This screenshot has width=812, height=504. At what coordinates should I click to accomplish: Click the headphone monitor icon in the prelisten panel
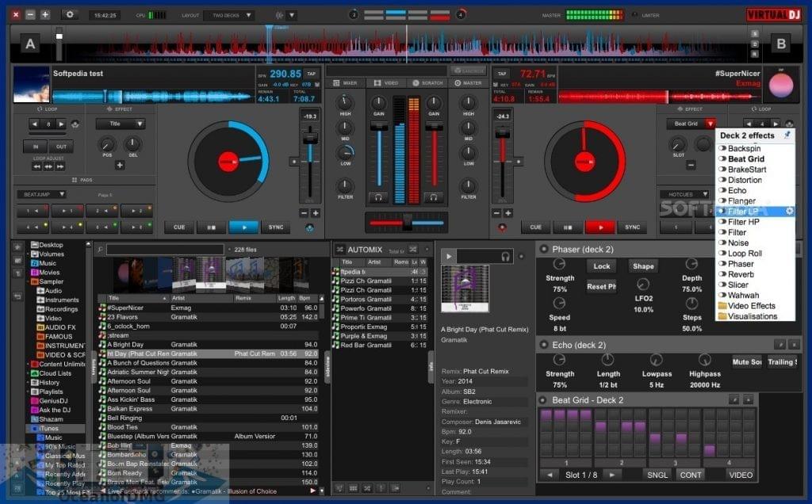505,257
